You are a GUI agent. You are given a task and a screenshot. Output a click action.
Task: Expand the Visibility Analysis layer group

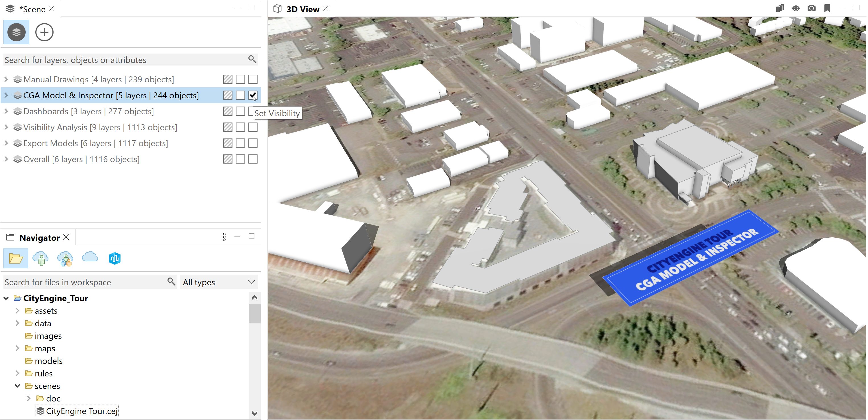pos(5,127)
